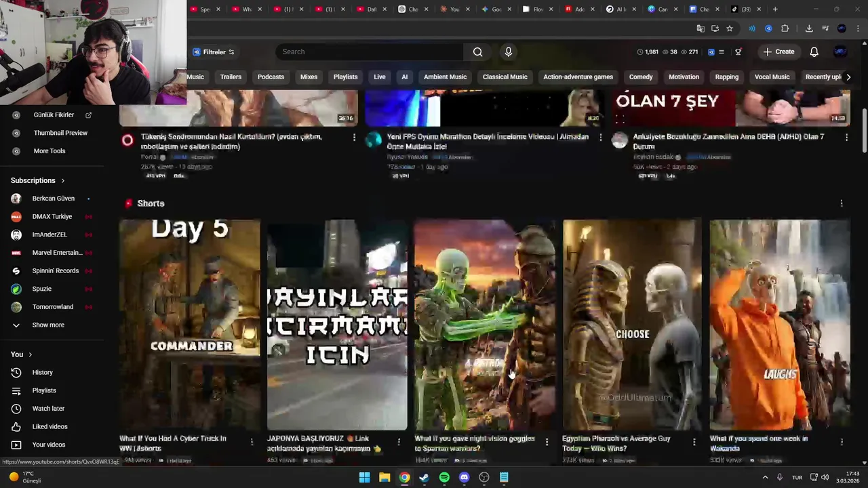This screenshot has width=868, height=488.
Task: Click the translate page icon in address bar
Action: [x=701, y=28]
